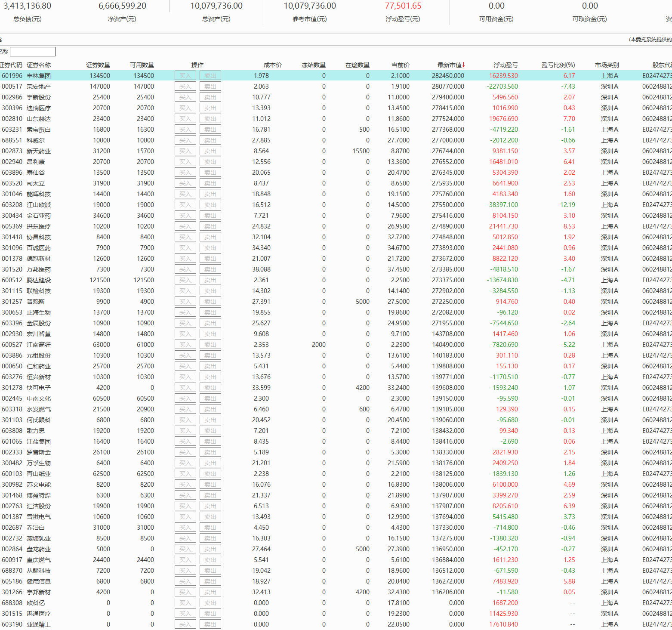Click 买入 for 亚通精工 (603190)
The image size is (672, 630).
[x=185, y=624]
